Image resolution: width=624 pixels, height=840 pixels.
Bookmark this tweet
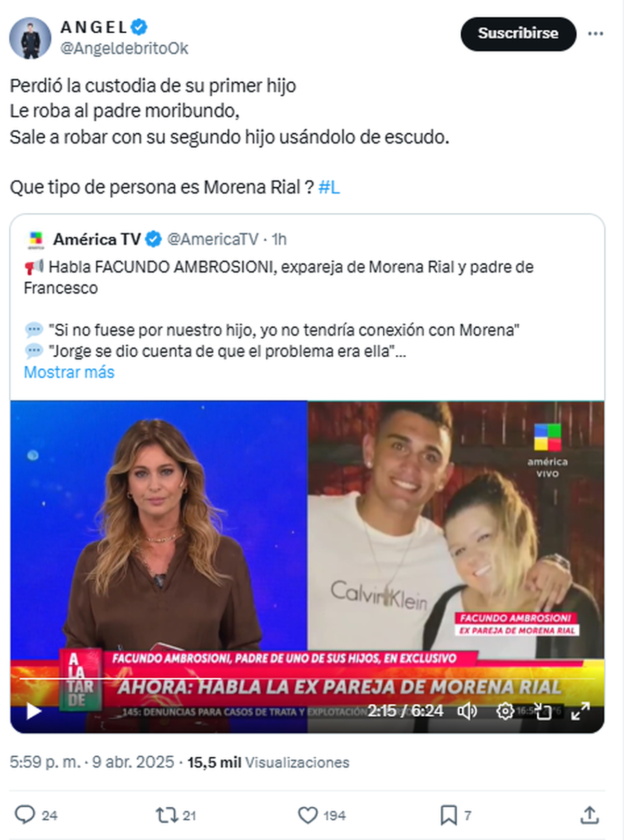pos(448,815)
